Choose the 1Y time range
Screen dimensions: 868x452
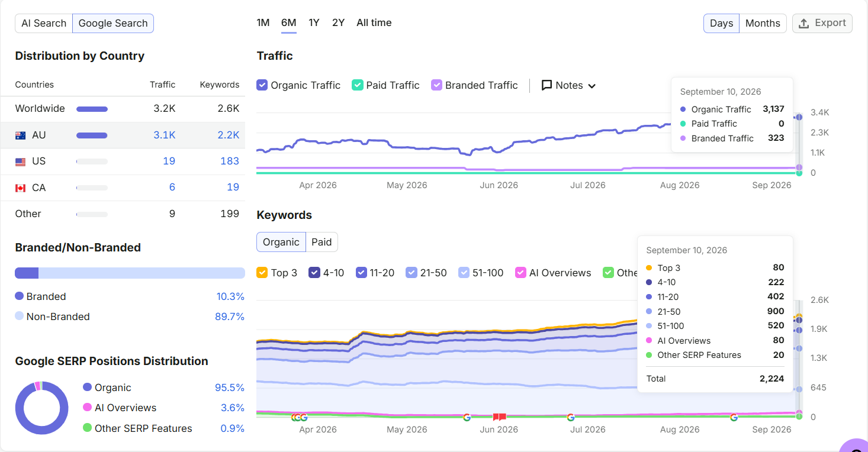(314, 22)
